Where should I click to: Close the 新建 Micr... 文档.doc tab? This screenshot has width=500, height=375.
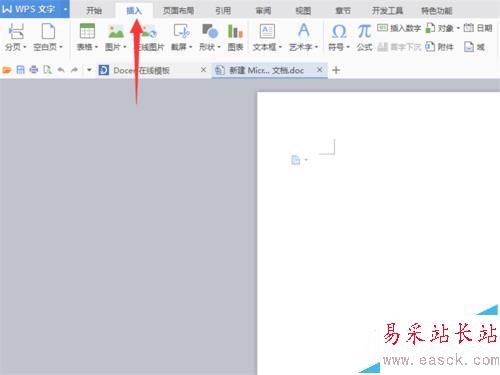(x=319, y=70)
